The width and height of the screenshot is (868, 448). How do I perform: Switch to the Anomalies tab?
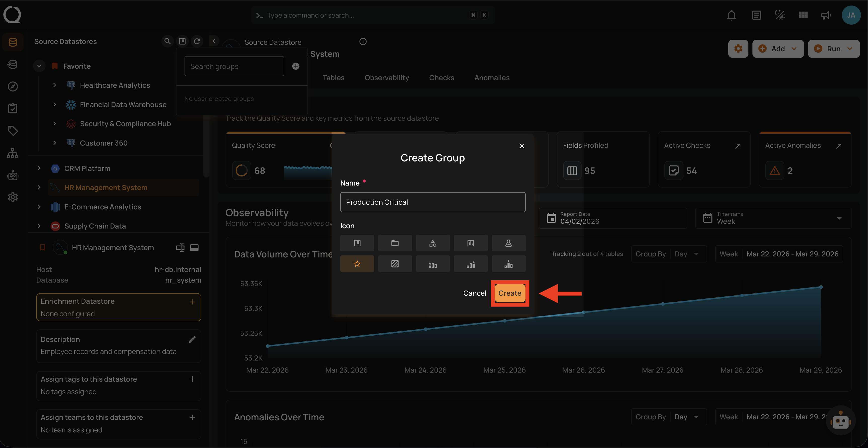pyautogui.click(x=492, y=77)
